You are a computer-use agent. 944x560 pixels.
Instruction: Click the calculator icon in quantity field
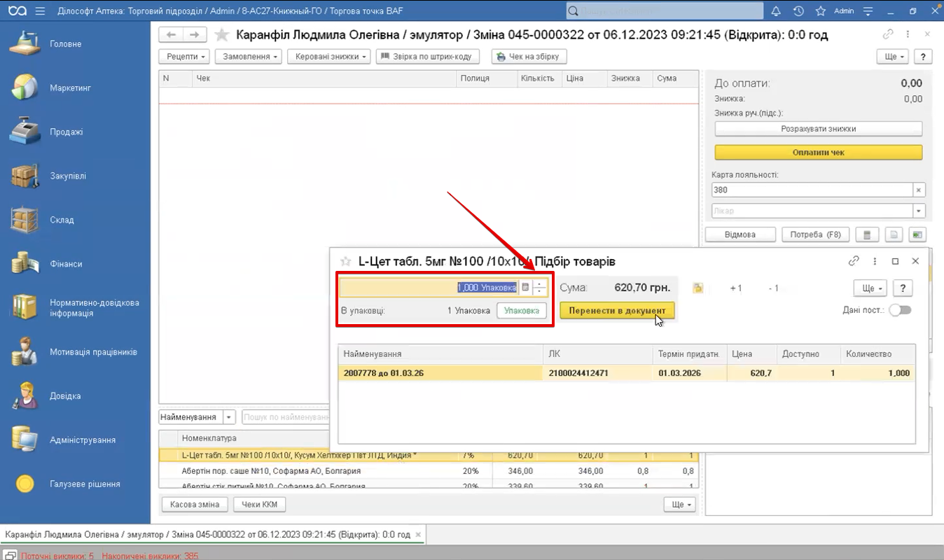click(x=525, y=288)
